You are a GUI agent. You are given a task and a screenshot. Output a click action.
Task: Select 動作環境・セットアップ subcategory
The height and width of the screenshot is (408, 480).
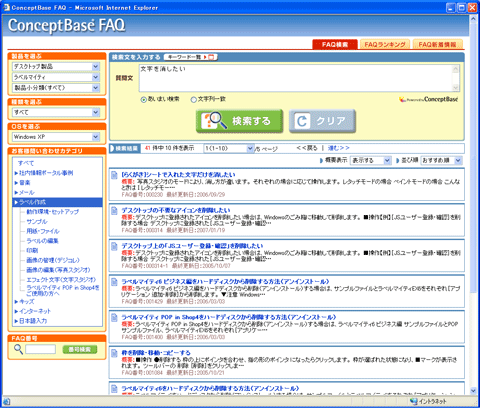[x=53, y=212]
